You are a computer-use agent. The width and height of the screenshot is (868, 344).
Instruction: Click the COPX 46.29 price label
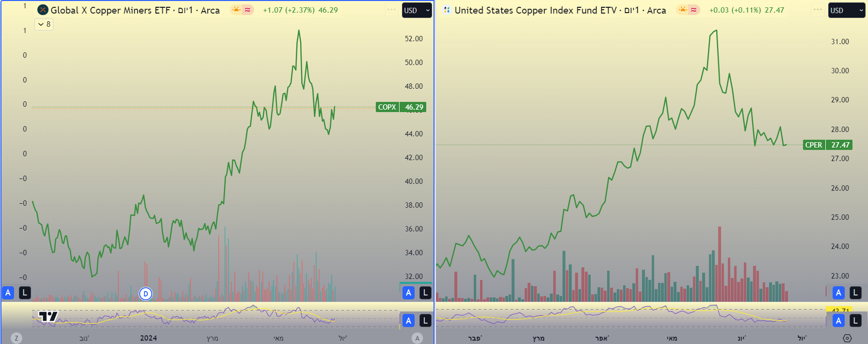tap(401, 107)
